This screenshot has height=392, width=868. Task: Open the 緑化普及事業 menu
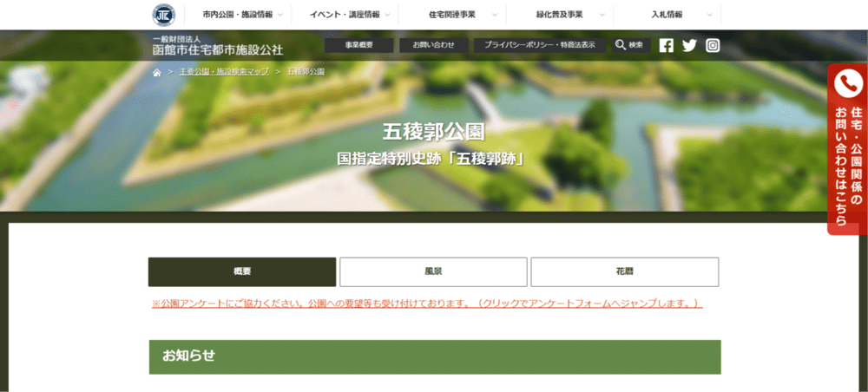tap(559, 15)
